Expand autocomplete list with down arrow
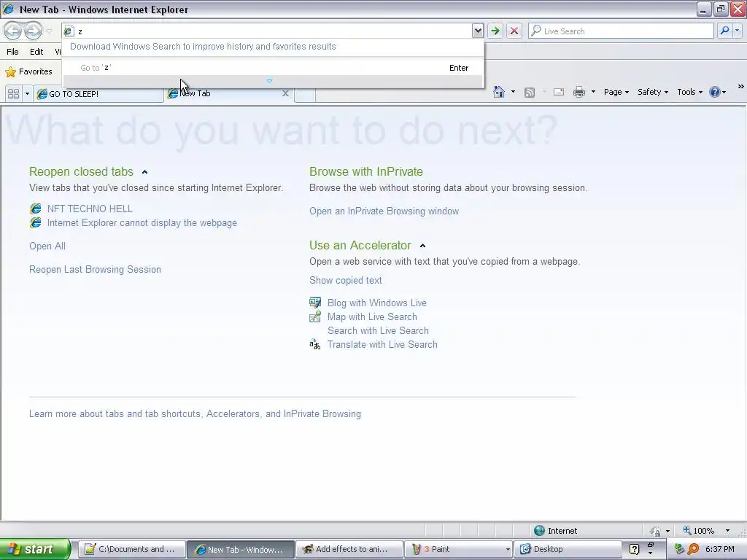The image size is (747, 560). (x=270, y=82)
